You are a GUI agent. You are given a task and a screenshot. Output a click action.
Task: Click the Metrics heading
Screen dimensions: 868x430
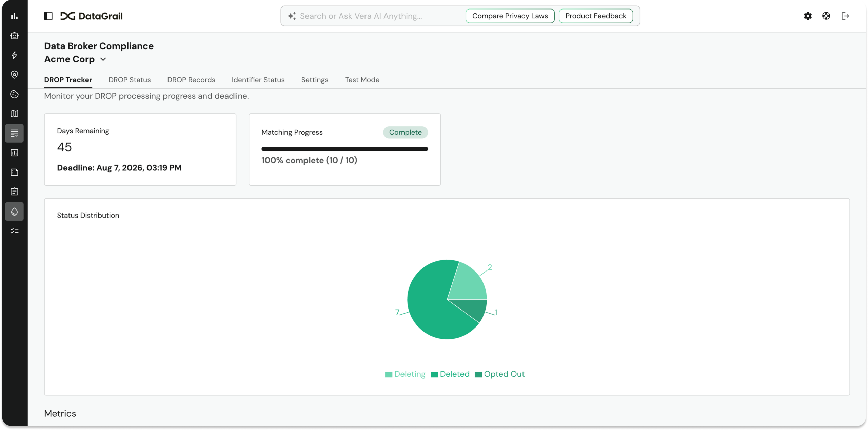pos(60,413)
